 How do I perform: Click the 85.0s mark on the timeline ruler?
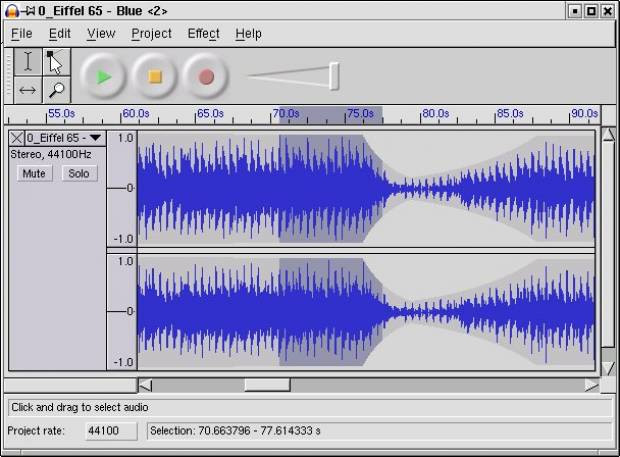510,113
